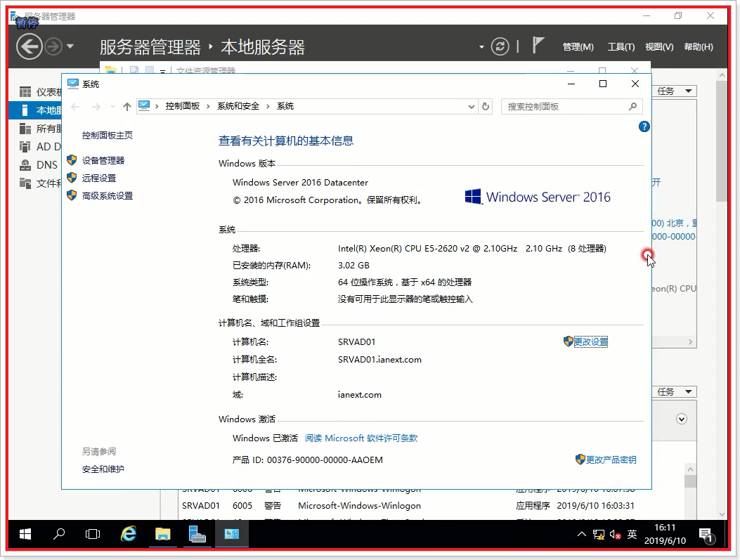Open the 帮助(H) menu
Screen dimensions: 740x560
pos(699,46)
